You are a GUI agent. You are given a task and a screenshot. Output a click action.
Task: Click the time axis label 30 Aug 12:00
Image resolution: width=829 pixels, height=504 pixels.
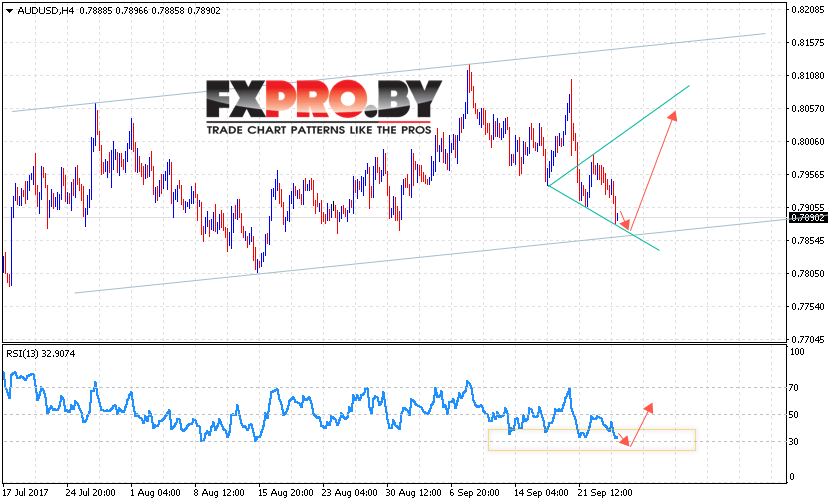click(413, 492)
